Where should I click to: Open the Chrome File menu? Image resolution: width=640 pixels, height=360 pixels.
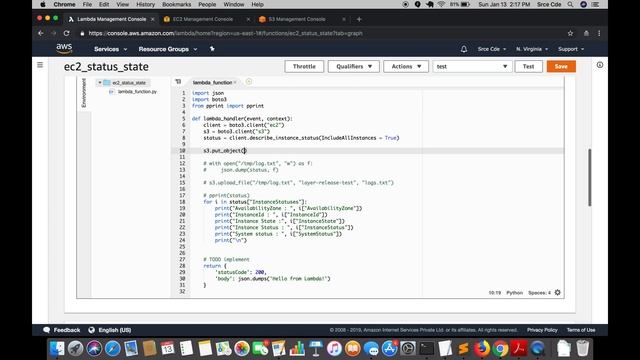coord(87,4)
